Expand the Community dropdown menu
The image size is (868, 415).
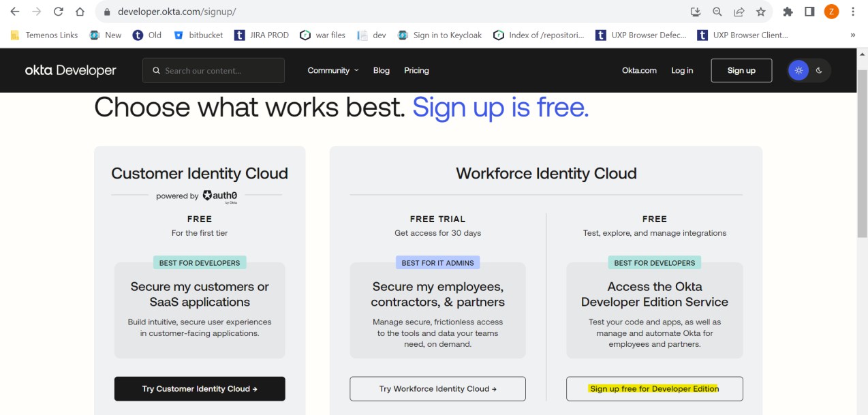332,70
